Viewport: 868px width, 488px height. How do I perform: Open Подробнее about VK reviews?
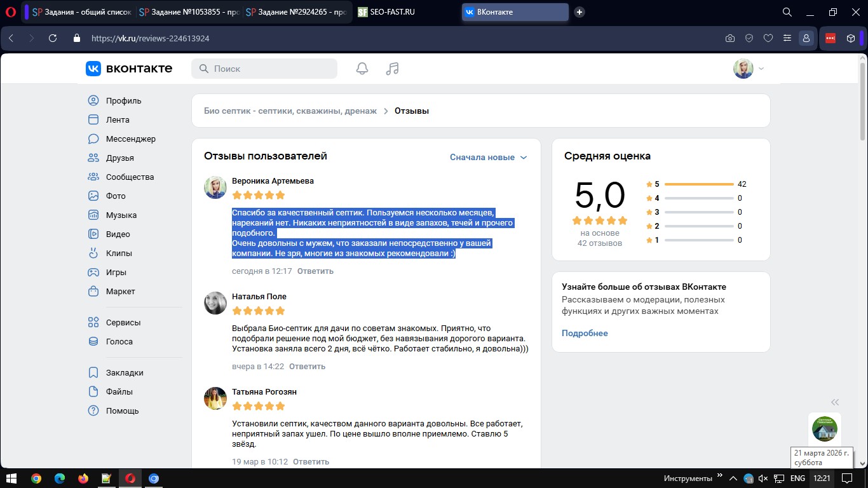click(585, 333)
